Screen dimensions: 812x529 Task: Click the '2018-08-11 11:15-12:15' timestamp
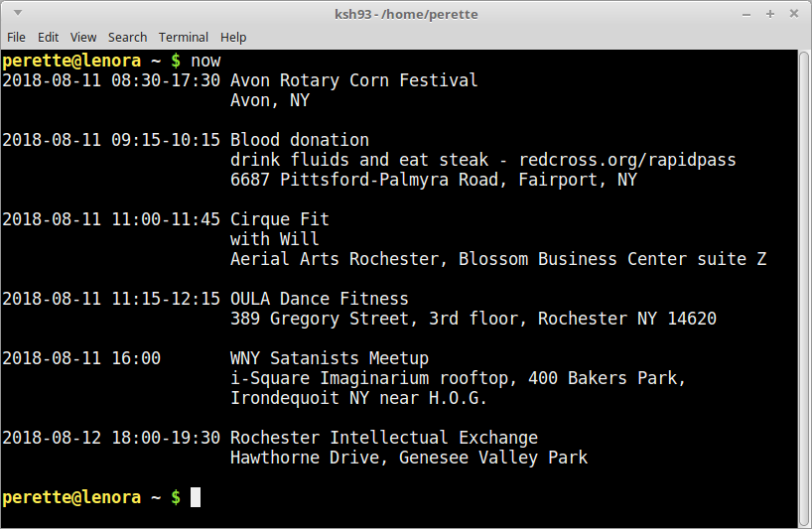click(x=111, y=299)
